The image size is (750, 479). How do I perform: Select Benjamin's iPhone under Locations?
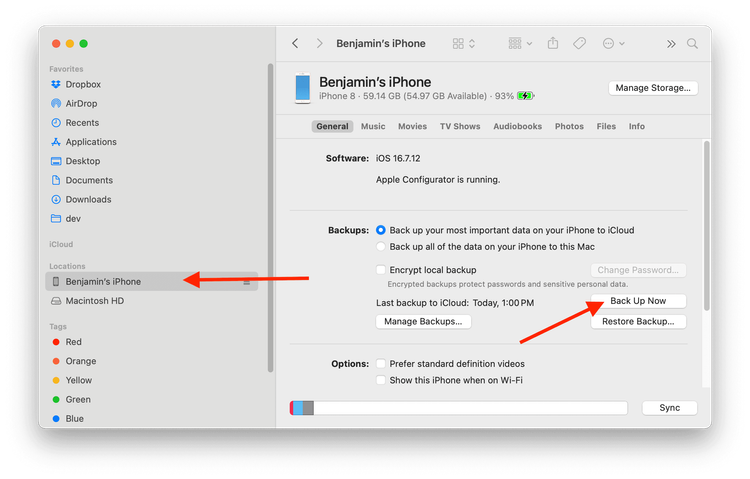[151, 281]
